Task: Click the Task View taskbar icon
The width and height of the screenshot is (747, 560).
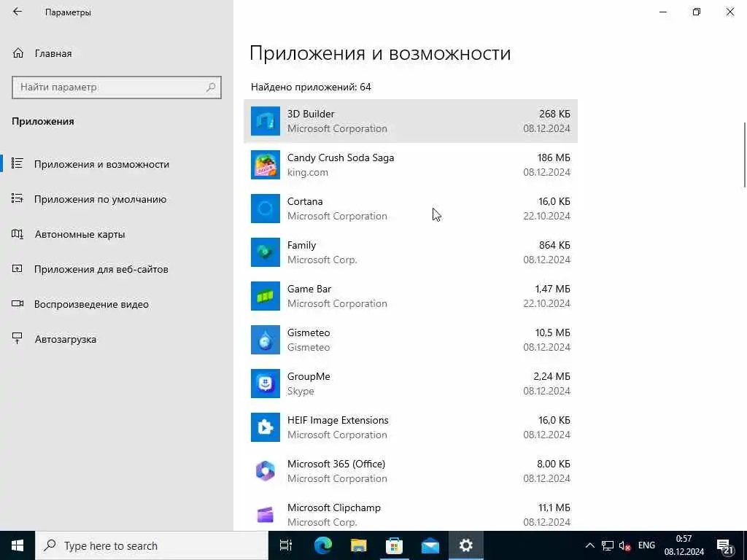Action: coord(286,545)
